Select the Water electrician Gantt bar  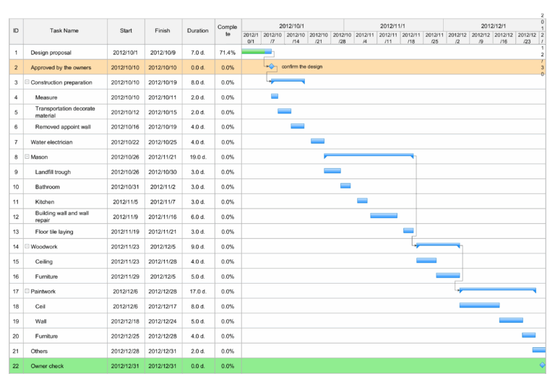click(317, 141)
